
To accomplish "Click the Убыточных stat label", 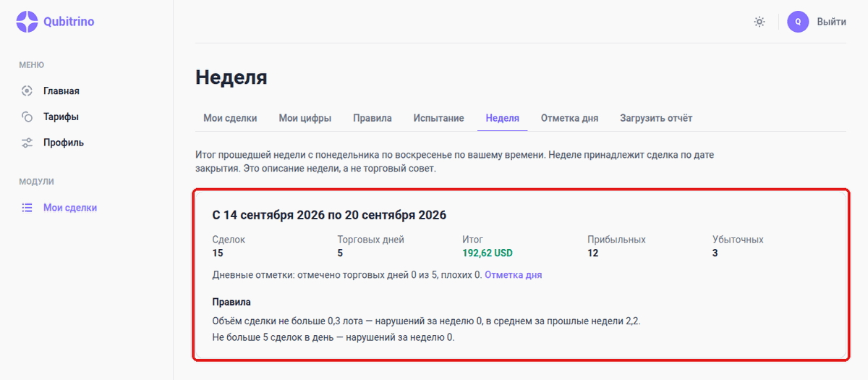I will click(x=738, y=240).
